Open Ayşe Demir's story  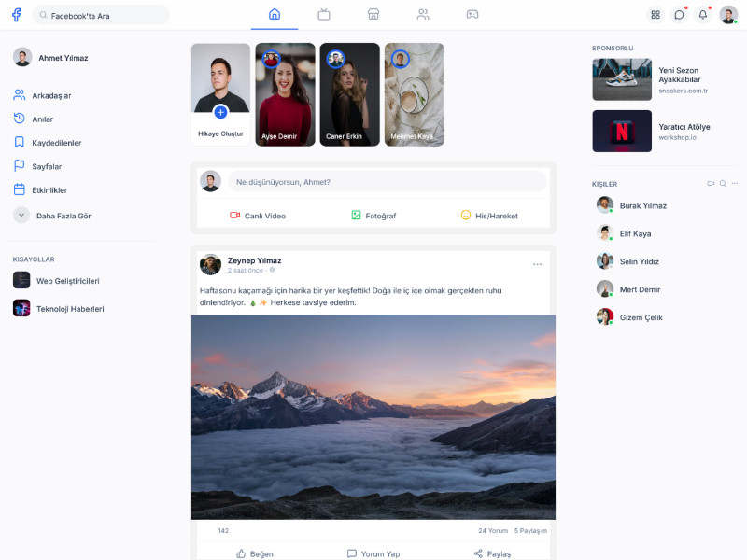pyautogui.click(x=285, y=94)
